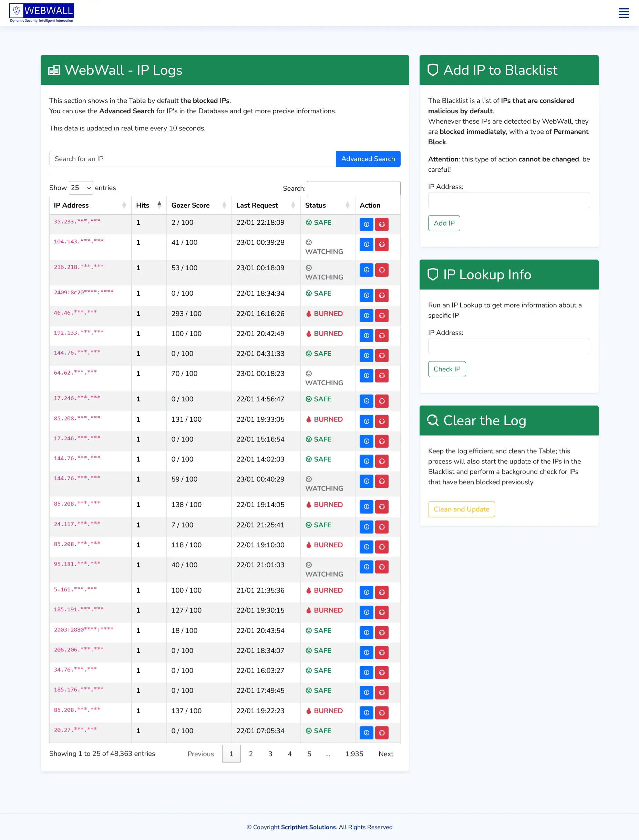Click the red block icon for BURNED IP 46.46.***.***

[x=382, y=315]
